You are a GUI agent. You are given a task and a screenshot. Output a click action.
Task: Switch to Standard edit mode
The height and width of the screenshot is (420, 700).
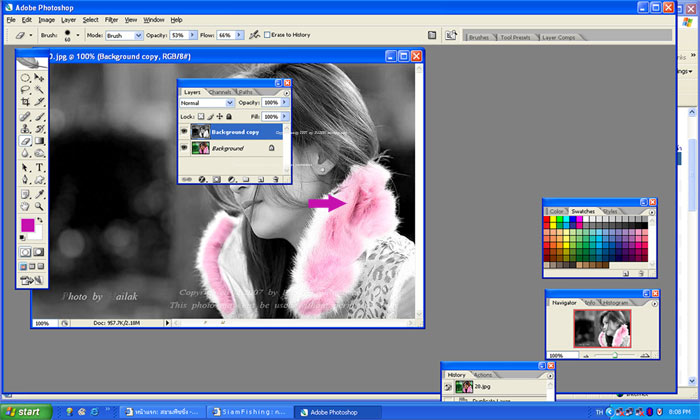click(25, 252)
